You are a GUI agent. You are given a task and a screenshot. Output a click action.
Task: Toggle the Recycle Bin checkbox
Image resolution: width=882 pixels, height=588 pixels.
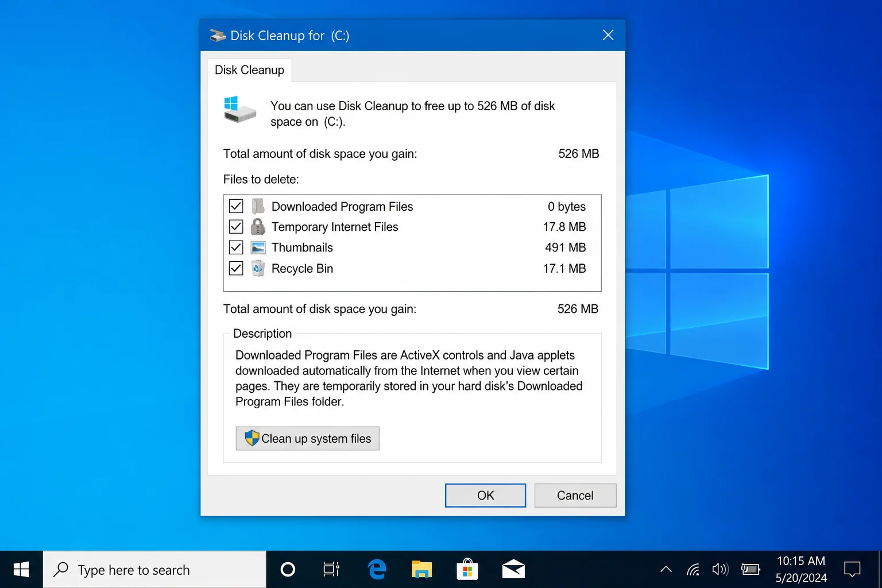click(236, 268)
